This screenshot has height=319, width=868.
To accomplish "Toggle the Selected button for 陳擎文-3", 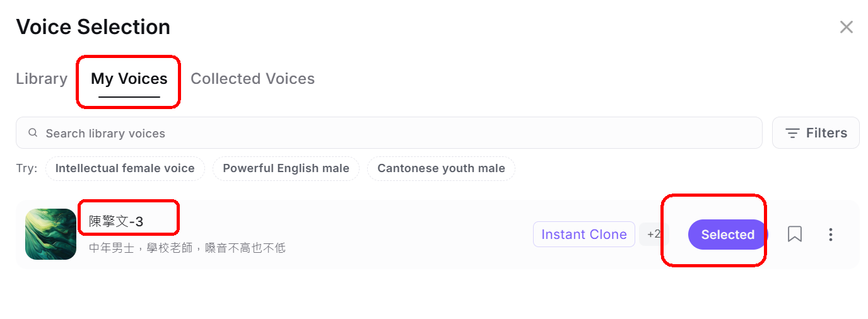I will click(727, 235).
